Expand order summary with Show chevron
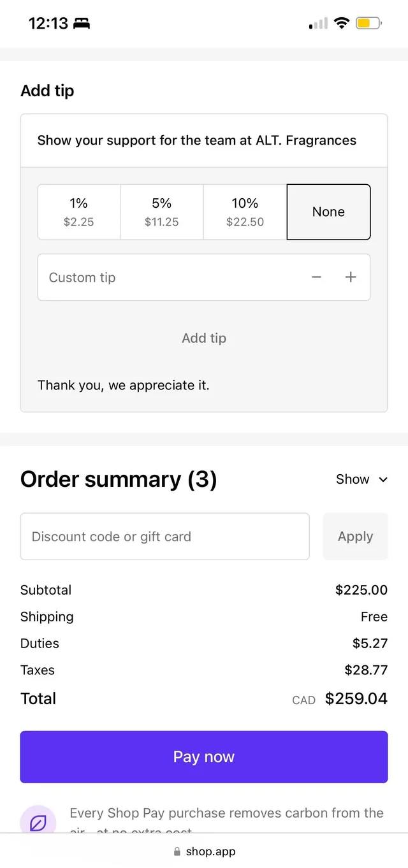Image resolution: width=408 pixels, height=868 pixels. (x=361, y=479)
